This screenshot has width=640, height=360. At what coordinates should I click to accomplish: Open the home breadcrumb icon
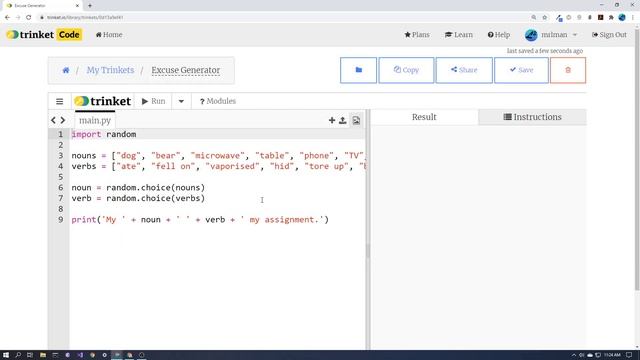(66, 70)
